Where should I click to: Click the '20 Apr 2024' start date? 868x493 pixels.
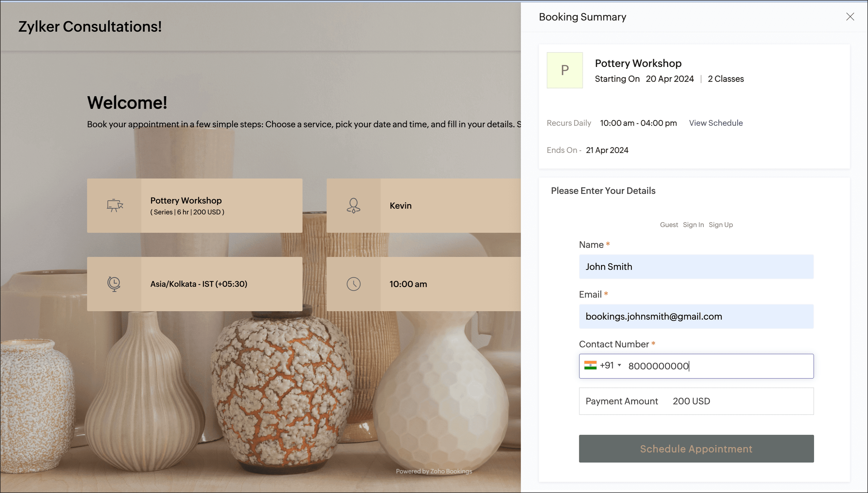[x=669, y=79]
